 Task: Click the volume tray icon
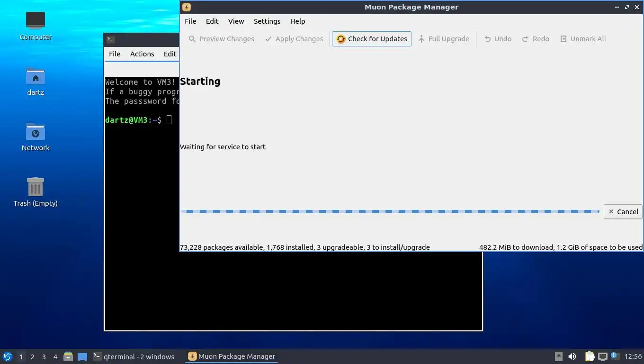click(x=572, y=356)
